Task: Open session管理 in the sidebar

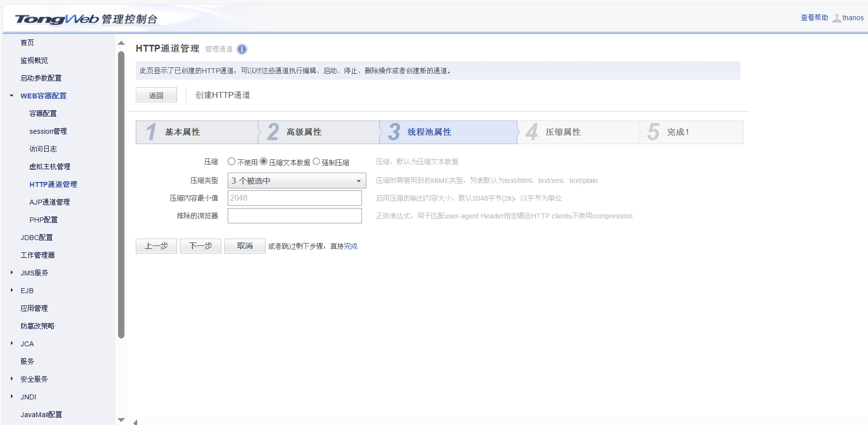Action: click(x=48, y=131)
